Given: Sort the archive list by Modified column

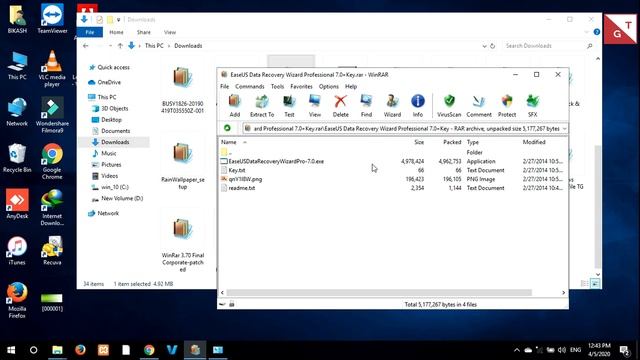Looking at the screenshot, I should 534,142.
